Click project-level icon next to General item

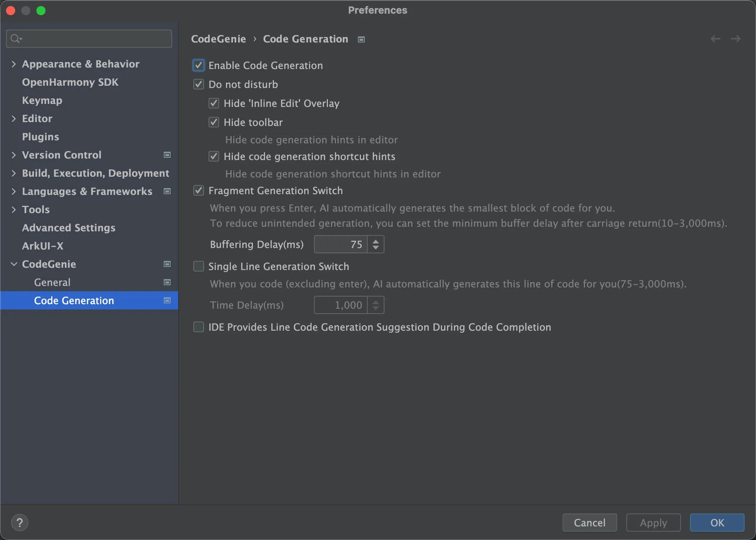[167, 282]
